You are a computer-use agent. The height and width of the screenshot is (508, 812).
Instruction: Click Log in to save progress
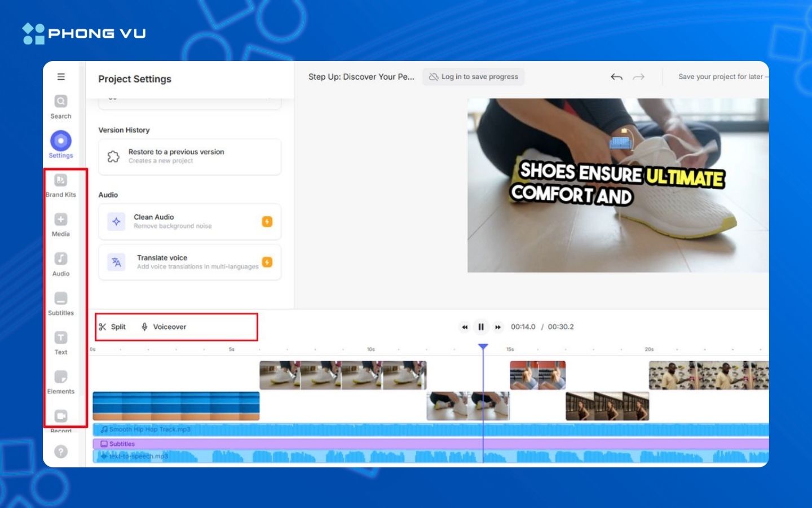(474, 77)
